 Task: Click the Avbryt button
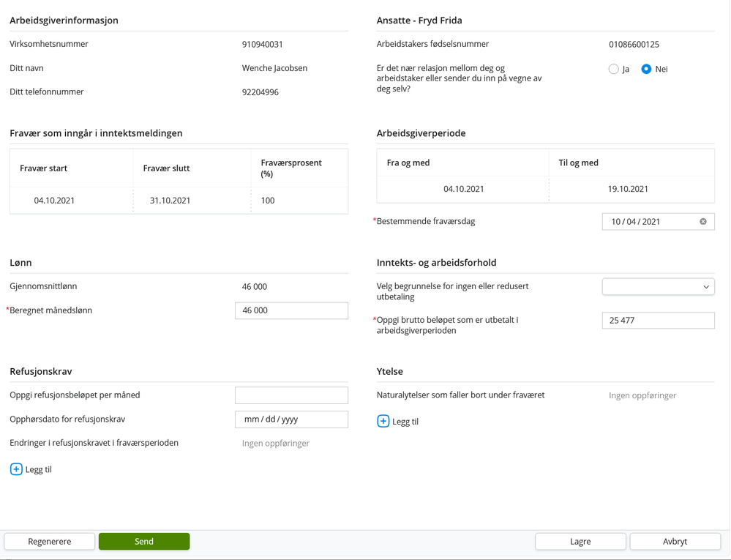675,542
